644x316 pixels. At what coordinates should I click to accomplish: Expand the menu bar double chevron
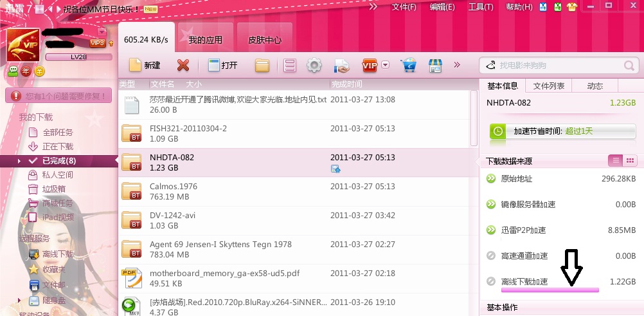tap(373, 6)
